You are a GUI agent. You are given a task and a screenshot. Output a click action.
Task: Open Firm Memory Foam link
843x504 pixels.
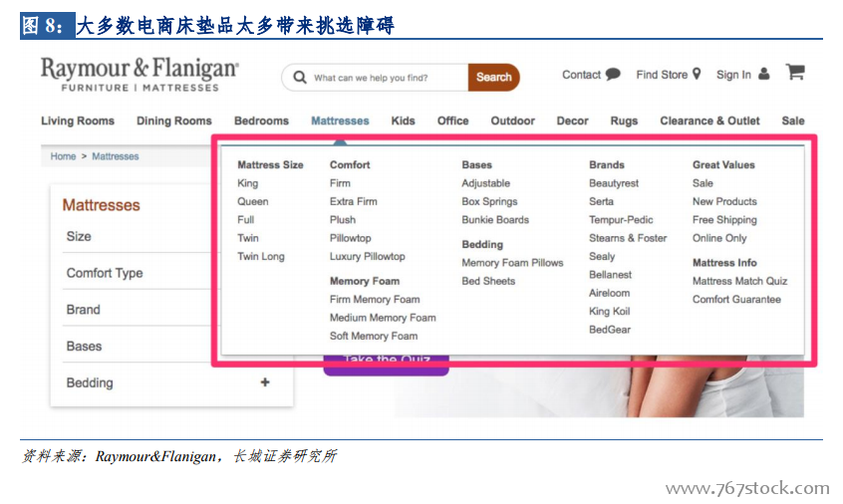(375, 299)
